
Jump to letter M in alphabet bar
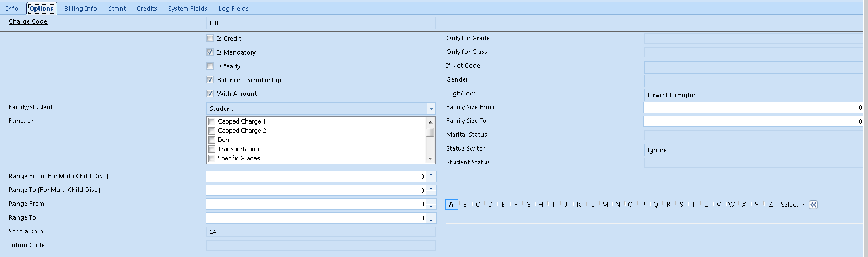point(605,205)
